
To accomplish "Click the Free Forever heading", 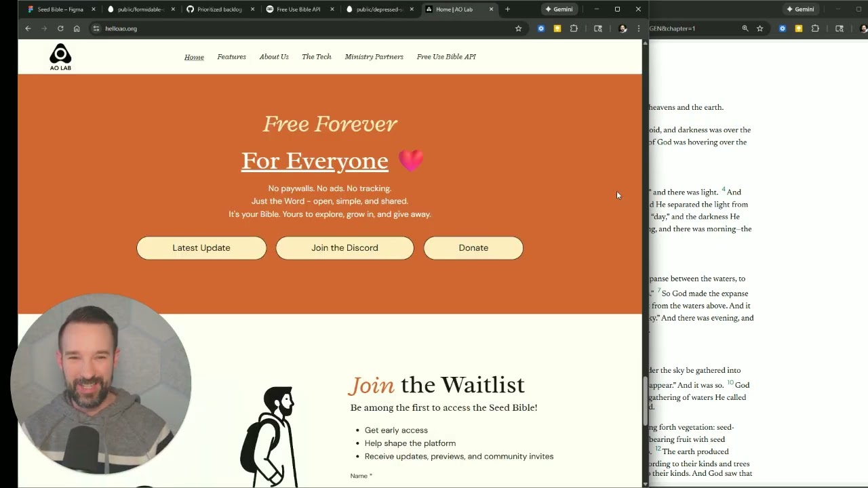I will [x=330, y=124].
